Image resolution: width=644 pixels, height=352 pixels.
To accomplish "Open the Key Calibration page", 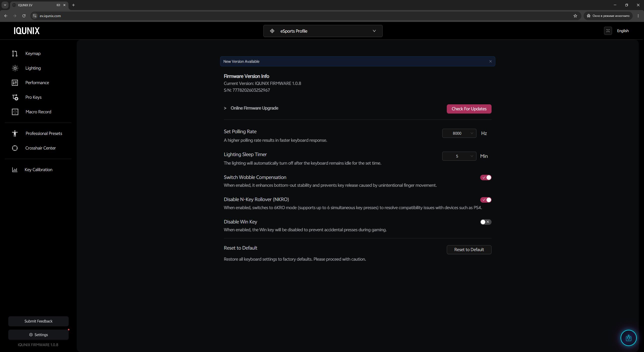I will (38, 170).
